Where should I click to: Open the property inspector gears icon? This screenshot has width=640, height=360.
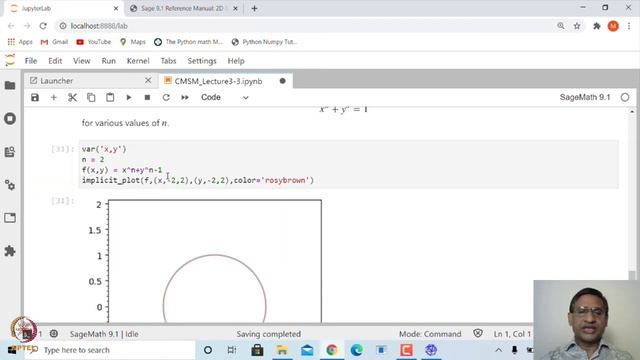click(x=10, y=185)
